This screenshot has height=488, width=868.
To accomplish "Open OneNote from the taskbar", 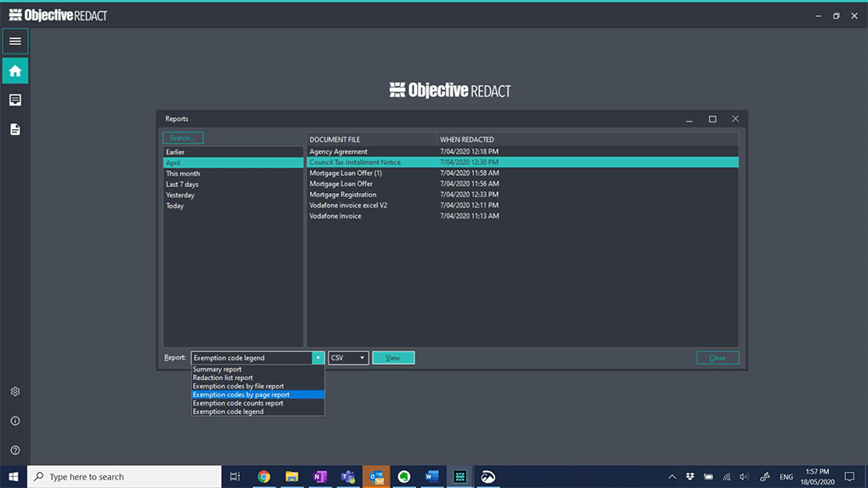I will point(320,476).
